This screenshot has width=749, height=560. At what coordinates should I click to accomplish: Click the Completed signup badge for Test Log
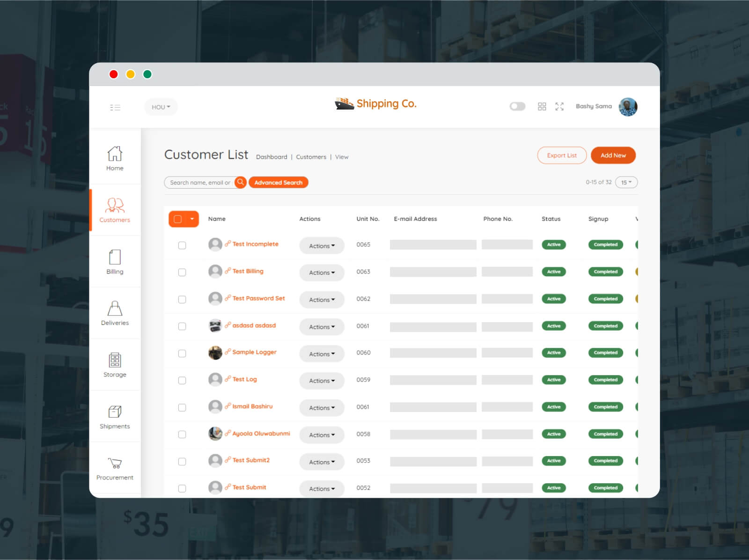click(606, 380)
